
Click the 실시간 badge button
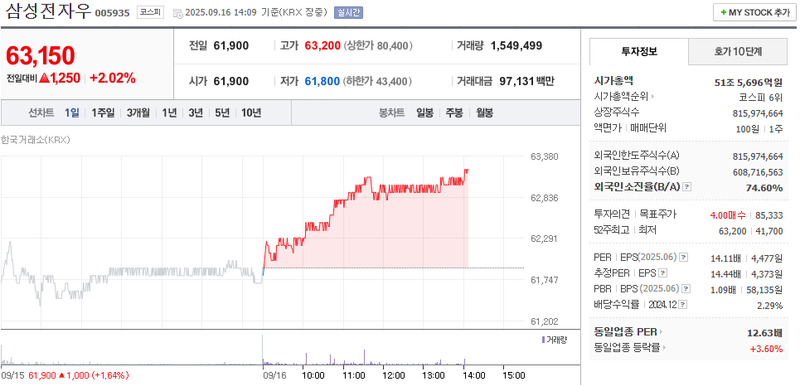pyautogui.click(x=348, y=13)
